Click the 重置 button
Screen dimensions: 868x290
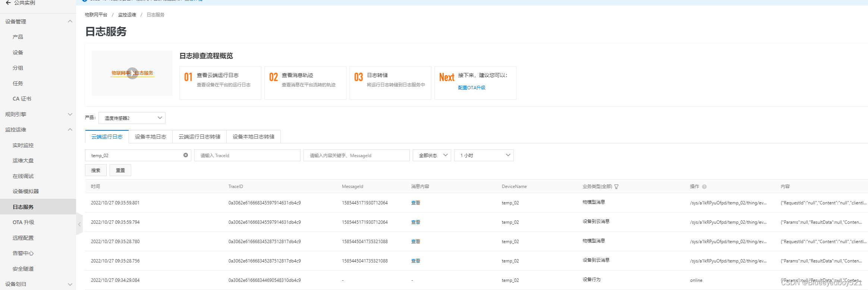point(120,170)
